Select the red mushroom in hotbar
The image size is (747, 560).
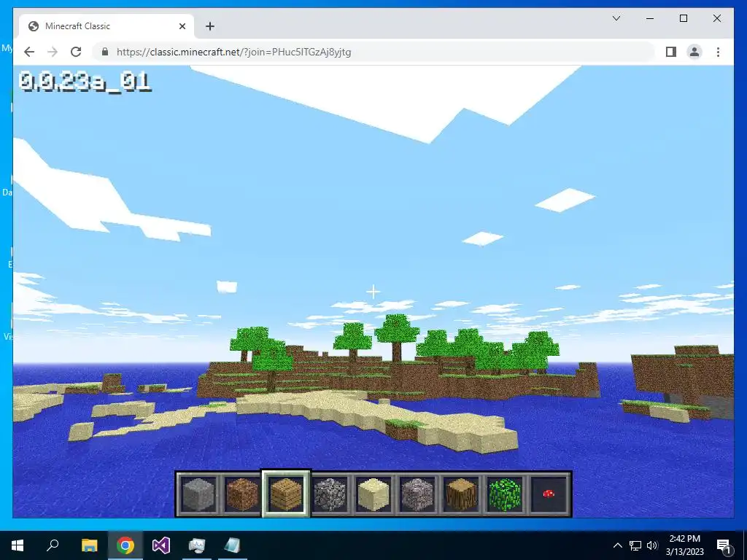pyautogui.click(x=549, y=494)
